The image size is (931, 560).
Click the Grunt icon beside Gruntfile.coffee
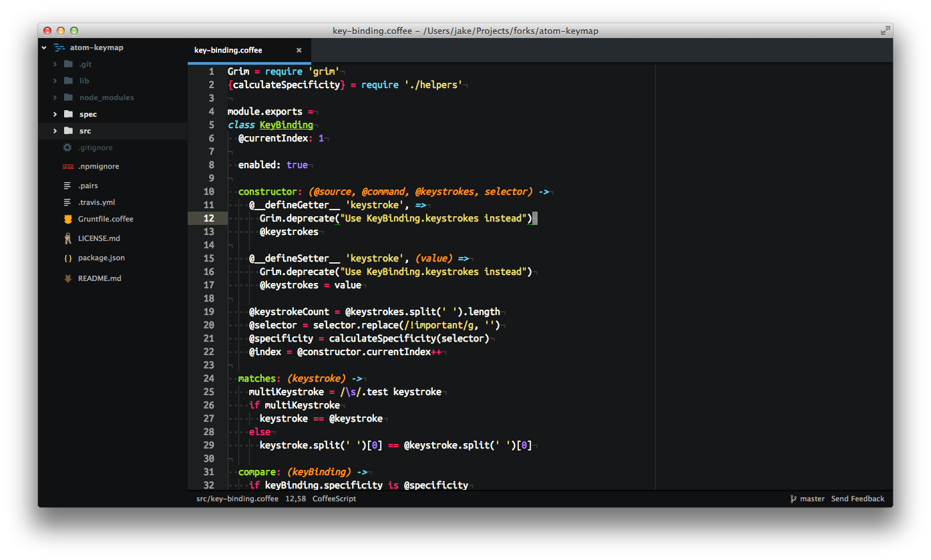[67, 219]
